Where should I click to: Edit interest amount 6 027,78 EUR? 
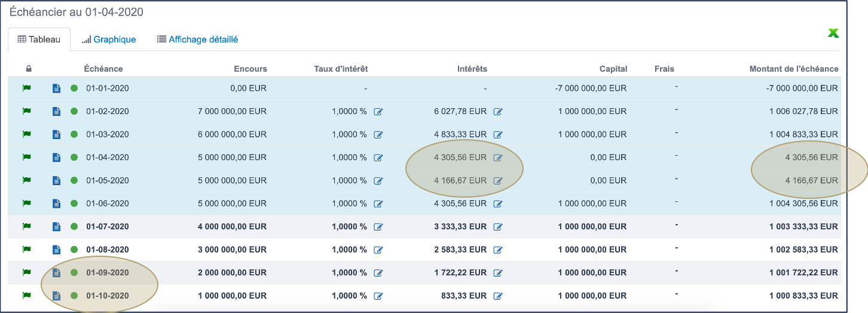pyautogui.click(x=498, y=112)
